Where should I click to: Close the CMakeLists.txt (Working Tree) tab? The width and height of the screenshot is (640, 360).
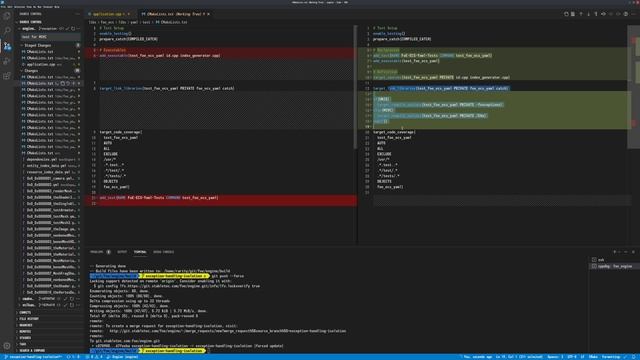pyautogui.click(x=209, y=14)
